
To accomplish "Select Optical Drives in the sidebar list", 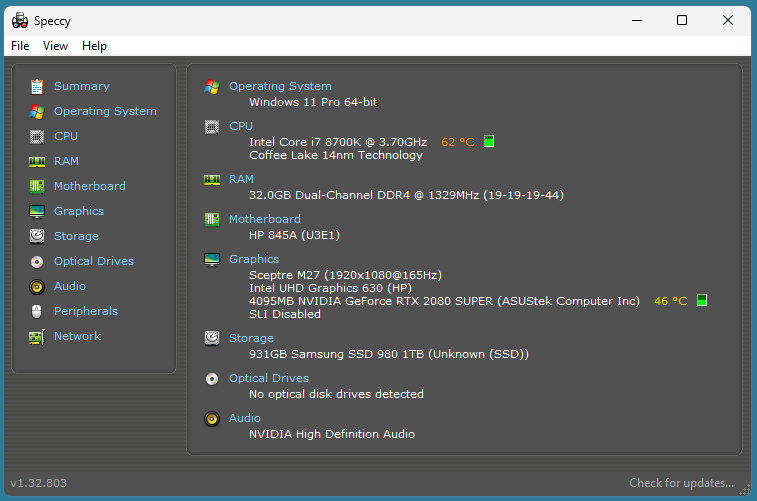I will click(94, 262).
